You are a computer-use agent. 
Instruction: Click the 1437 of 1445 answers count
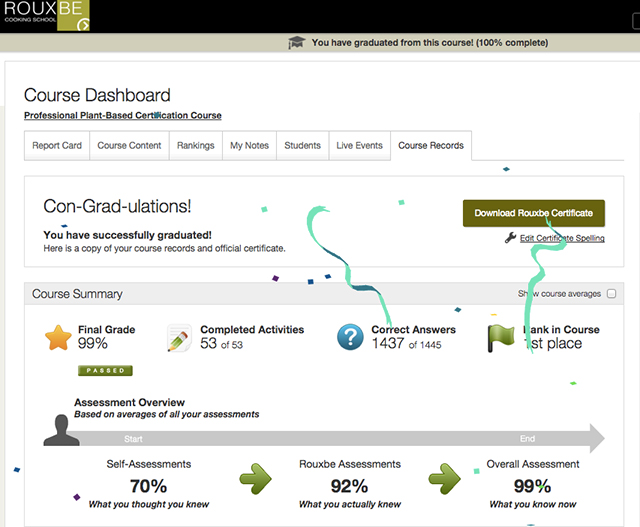pos(407,344)
